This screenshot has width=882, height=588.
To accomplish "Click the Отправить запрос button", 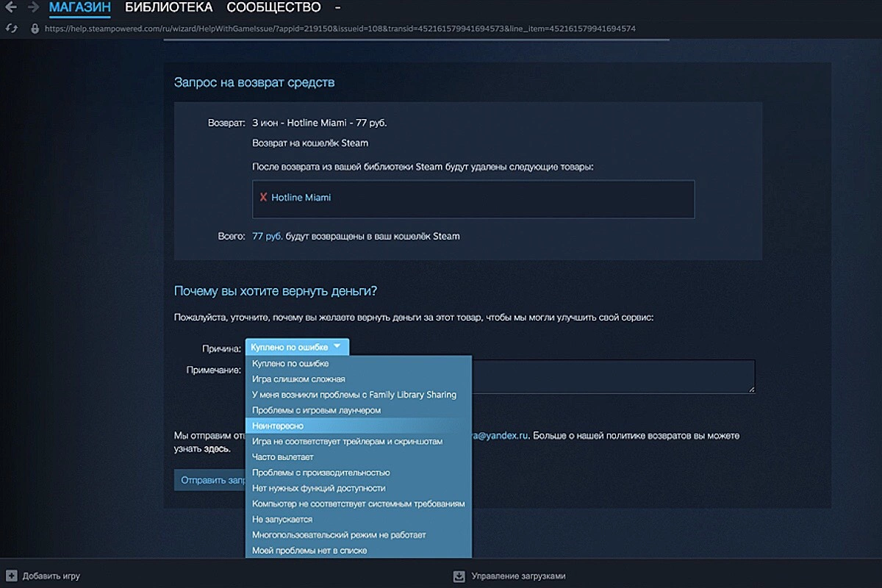I will pos(209,480).
